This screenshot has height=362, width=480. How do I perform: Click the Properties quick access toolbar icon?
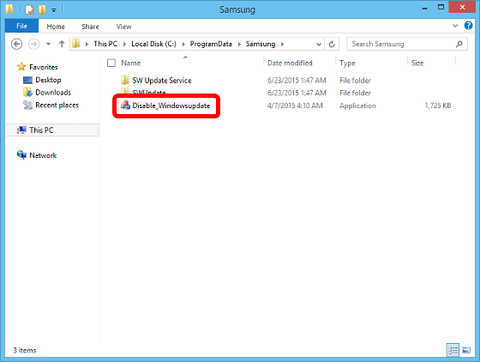pyautogui.click(x=29, y=10)
